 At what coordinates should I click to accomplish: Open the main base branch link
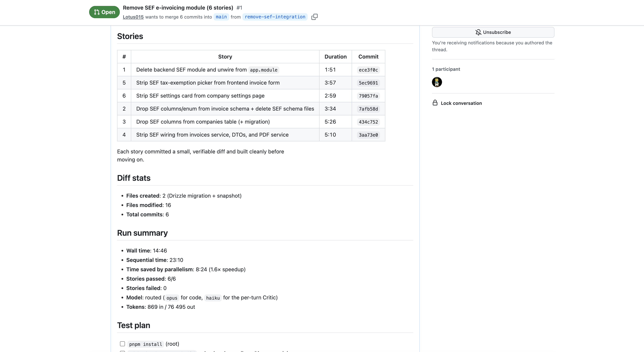(221, 17)
